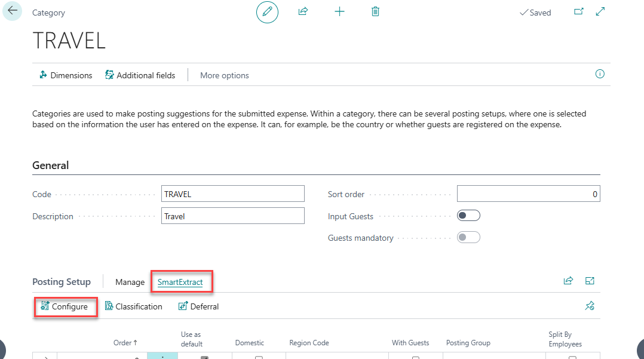Delete the category using trash icon
This screenshot has width=644, height=359.
(x=375, y=12)
